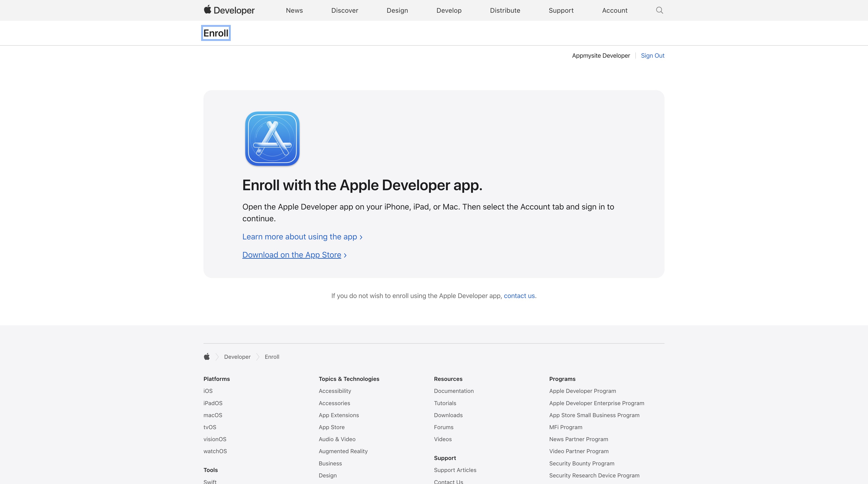Open the Support menu item in header

[x=561, y=10]
